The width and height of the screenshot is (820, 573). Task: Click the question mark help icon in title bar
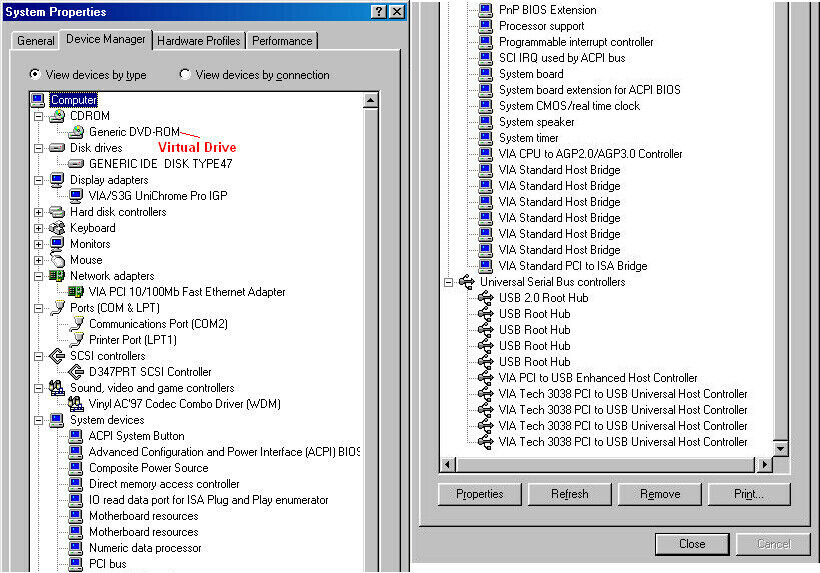coord(379,11)
